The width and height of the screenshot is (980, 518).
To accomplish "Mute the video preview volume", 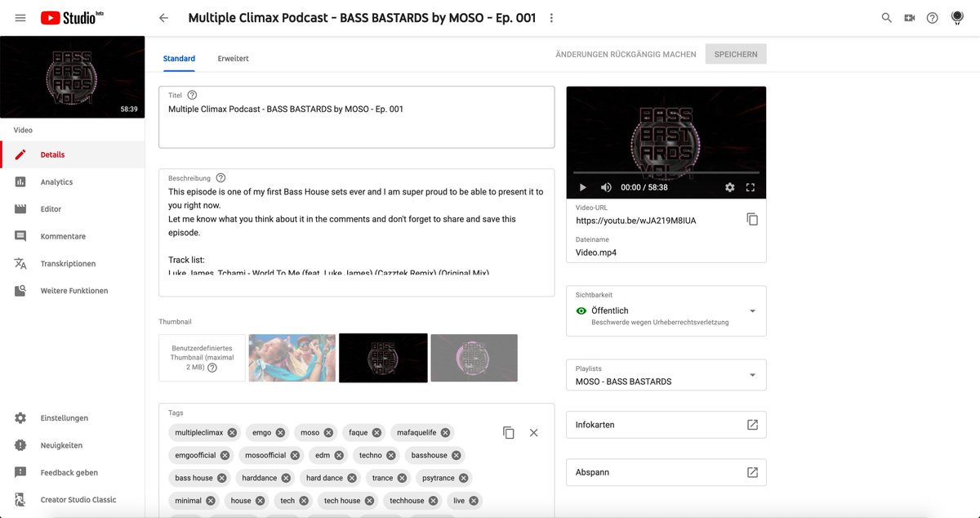I will click(606, 187).
